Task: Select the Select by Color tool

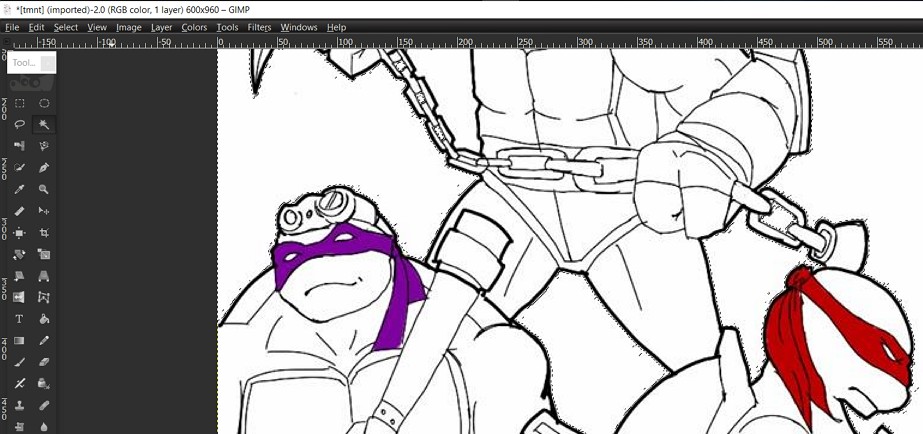Action: (x=19, y=146)
